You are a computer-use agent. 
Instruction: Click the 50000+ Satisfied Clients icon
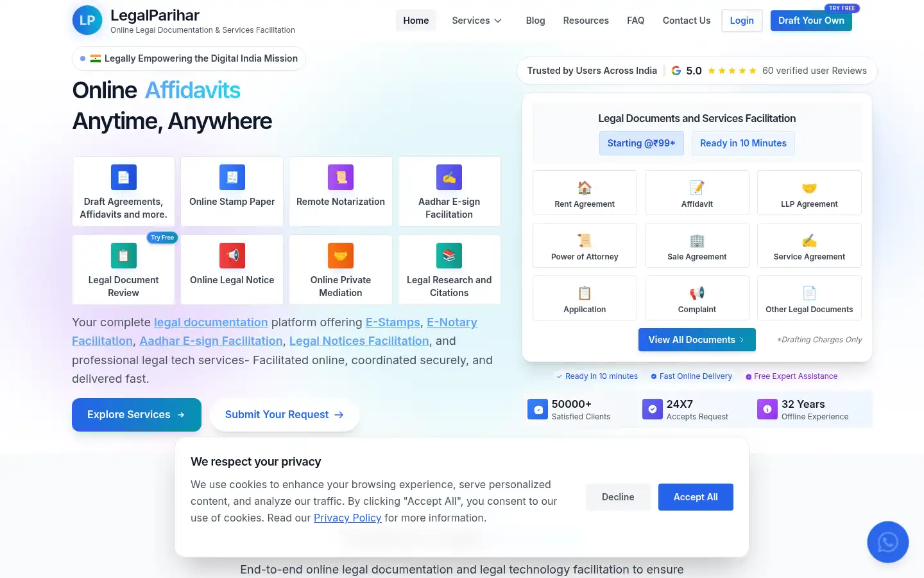[538, 409]
